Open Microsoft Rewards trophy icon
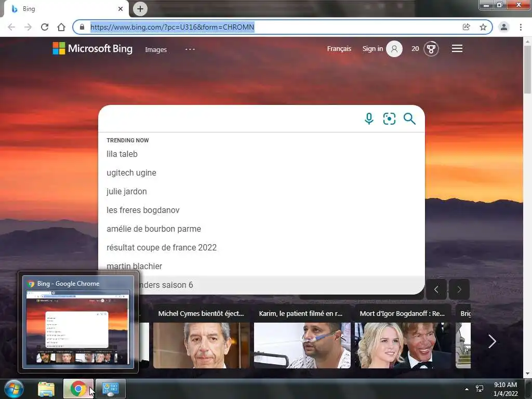 click(x=431, y=49)
